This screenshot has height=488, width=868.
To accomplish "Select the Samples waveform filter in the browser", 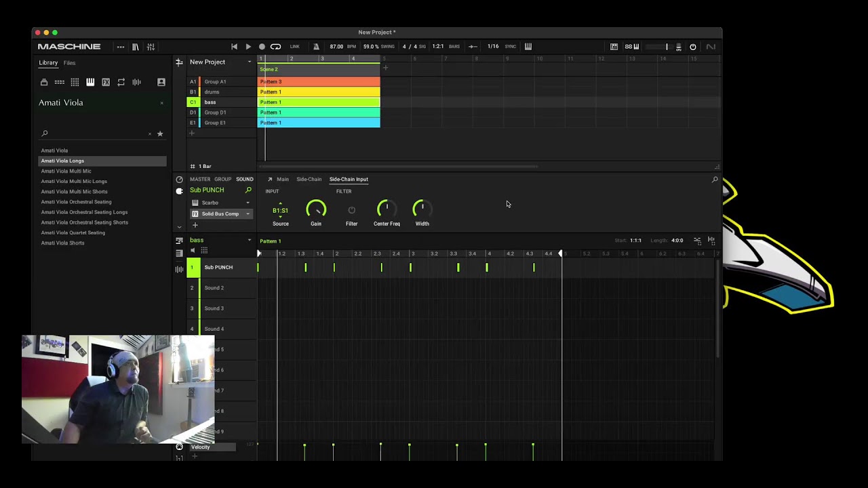I will point(136,82).
